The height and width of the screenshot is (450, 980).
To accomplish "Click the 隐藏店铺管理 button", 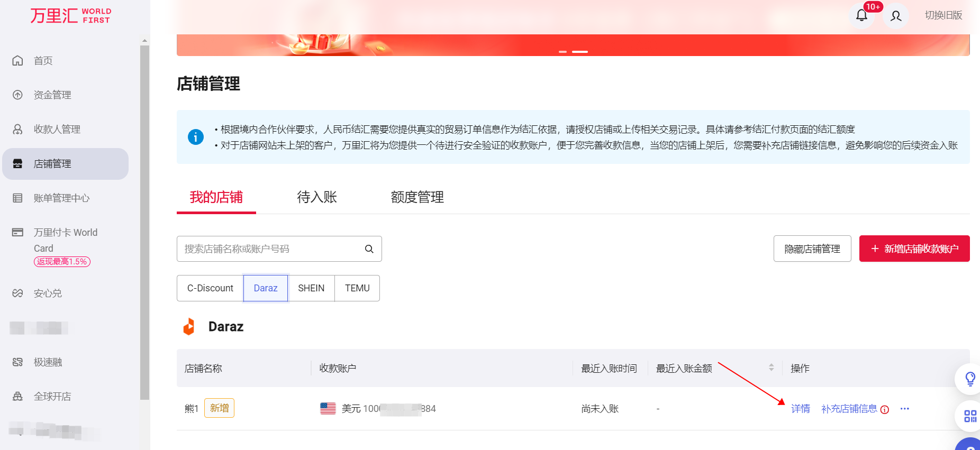I will coord(812,249).
